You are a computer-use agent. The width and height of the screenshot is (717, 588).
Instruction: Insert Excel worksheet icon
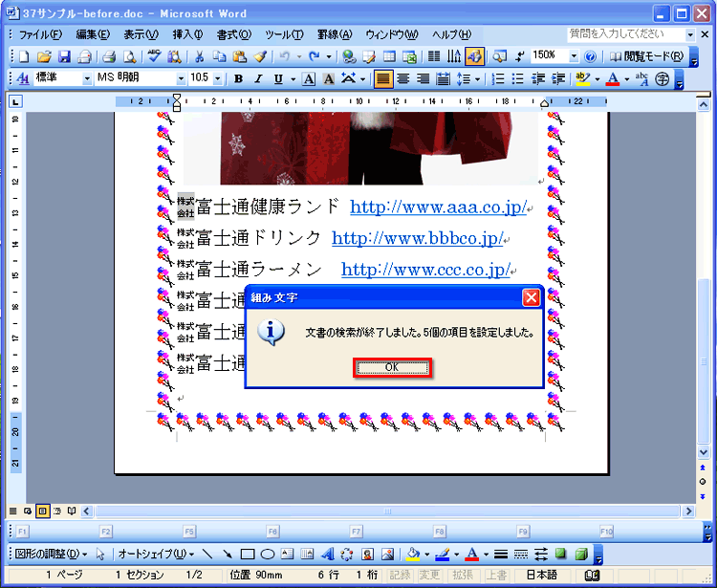pos(409,56)
